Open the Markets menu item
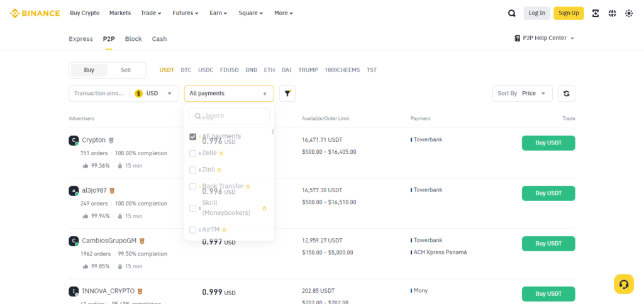 click(120, 13)
